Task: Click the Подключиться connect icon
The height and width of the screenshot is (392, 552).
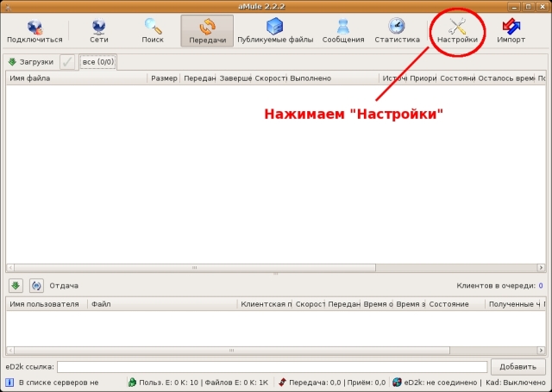Action: tap(34, 30)
